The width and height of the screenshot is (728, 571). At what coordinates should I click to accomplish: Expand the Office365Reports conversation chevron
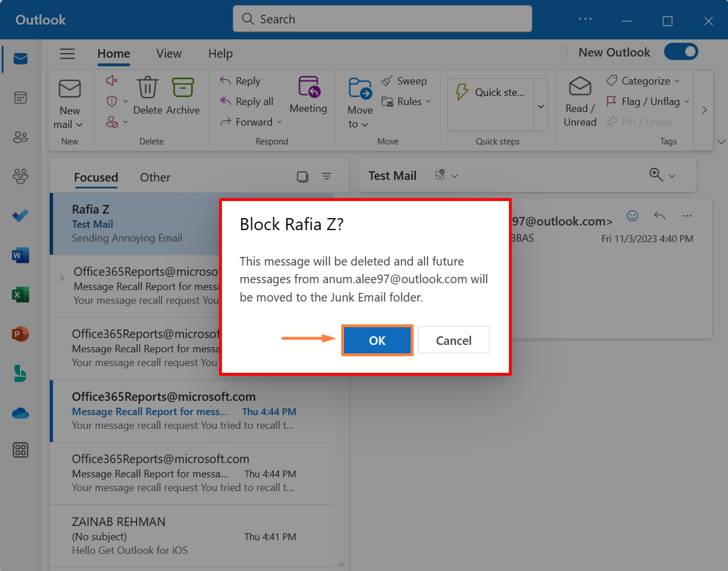click(62, 278)
